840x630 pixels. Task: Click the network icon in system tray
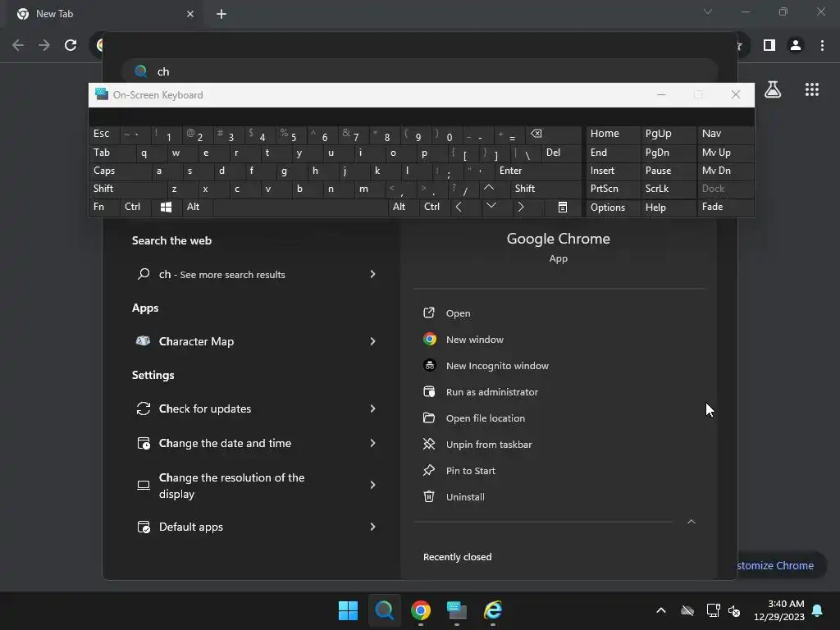click(713, 610)
